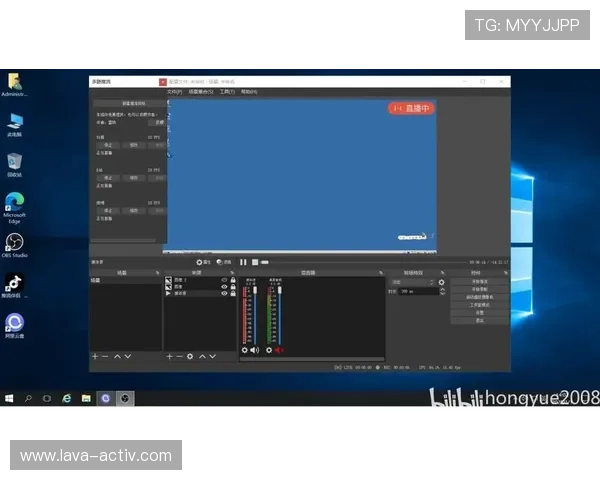Click the add source plus icon

(169, 356)
